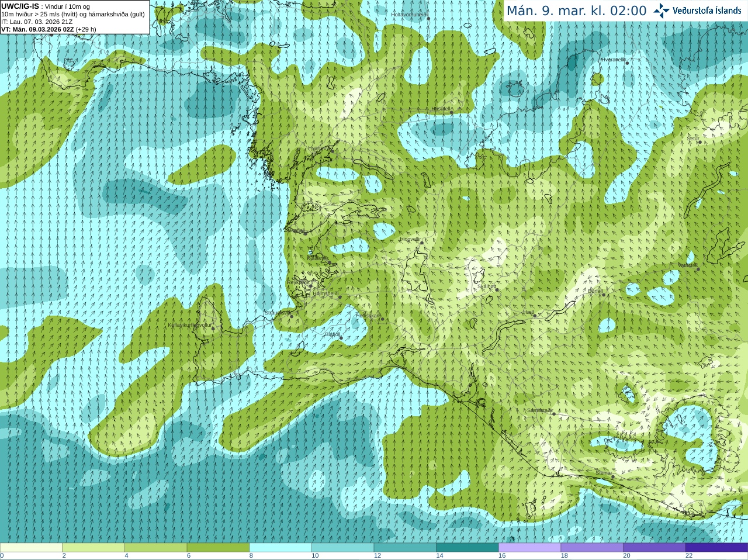Click the Vatnsfell station label
This screenshot has width=748, height=560.
[688, 265]
